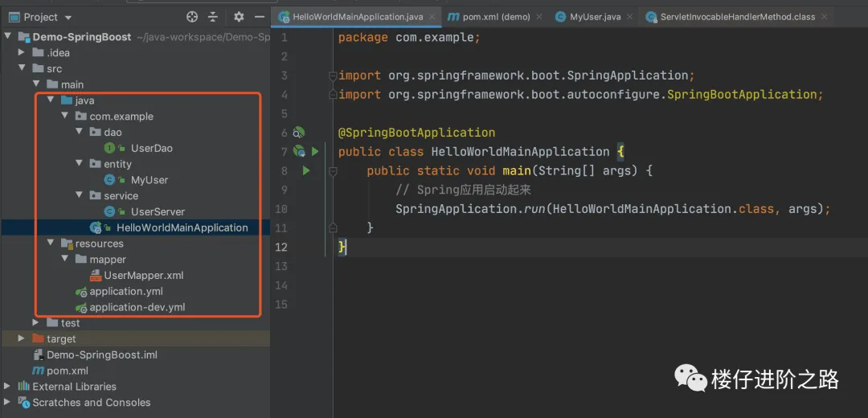Click the expand/collapse all icon in Project panel
The width and height of the screenshot is (868, 418).
click(x=213, y=17)
